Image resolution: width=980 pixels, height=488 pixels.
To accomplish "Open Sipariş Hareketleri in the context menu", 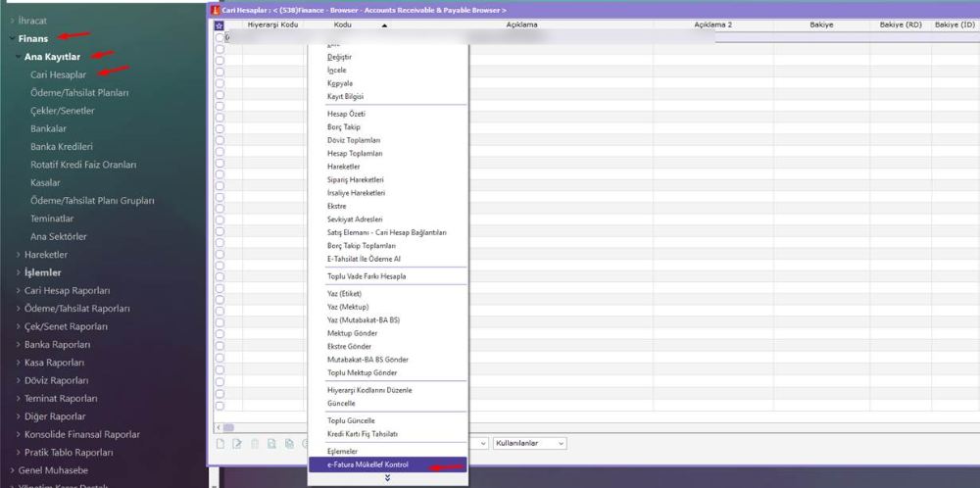I will [355, 180].
